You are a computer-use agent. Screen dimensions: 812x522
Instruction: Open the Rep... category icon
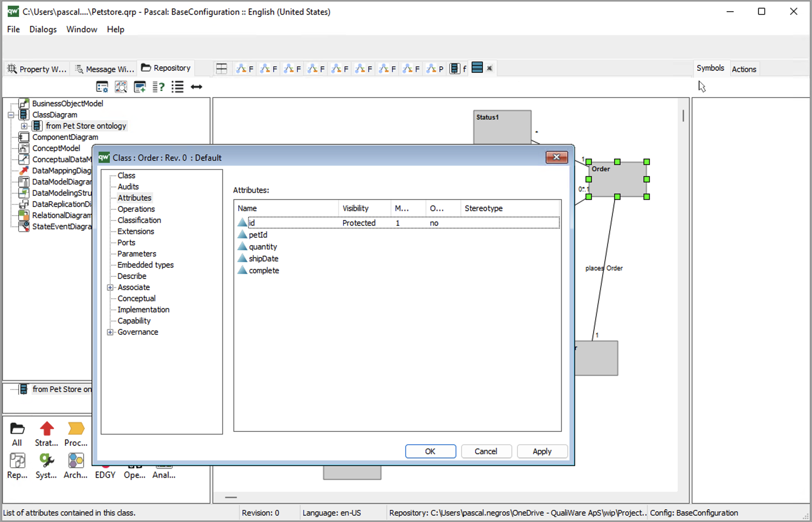pos(17,466)
